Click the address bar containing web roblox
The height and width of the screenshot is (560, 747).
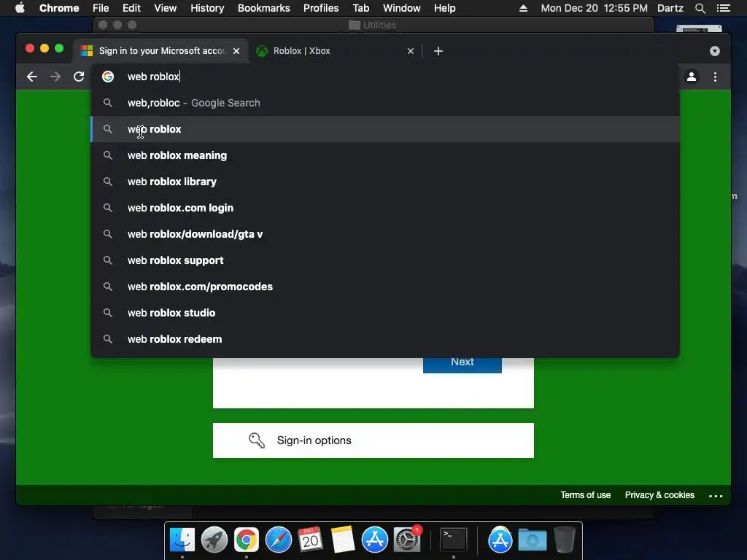(x=385, y=77)
